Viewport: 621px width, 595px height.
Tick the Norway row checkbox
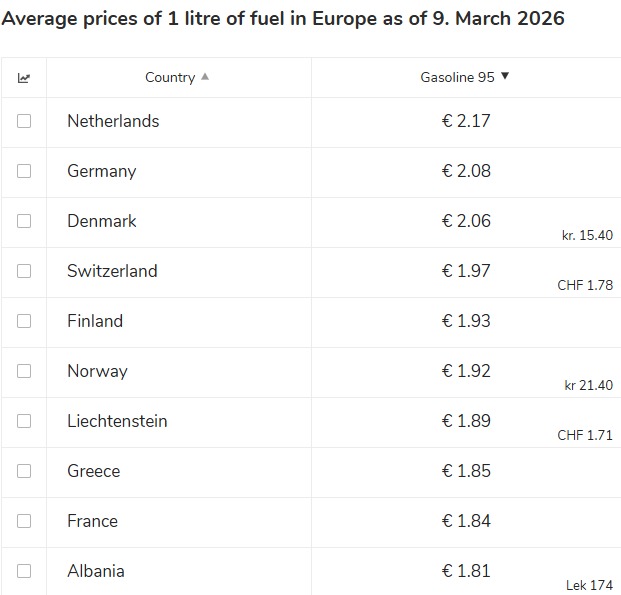(x=24, y=371)
